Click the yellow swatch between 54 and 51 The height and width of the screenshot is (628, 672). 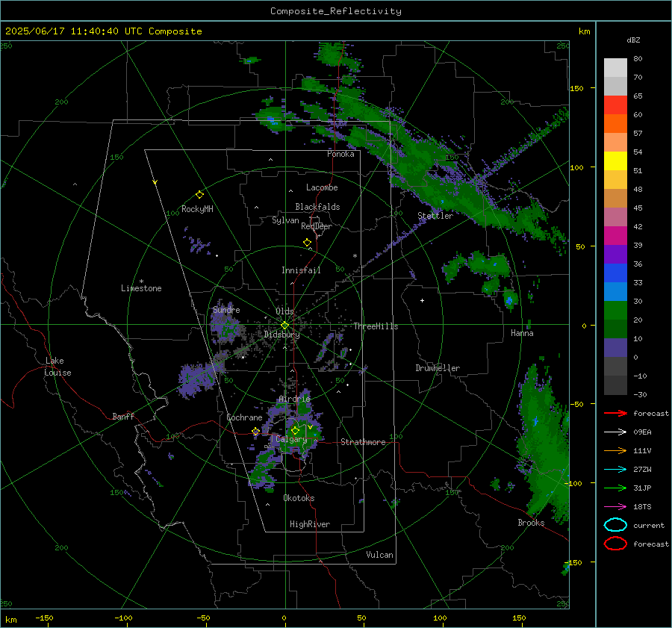[615, 161]
